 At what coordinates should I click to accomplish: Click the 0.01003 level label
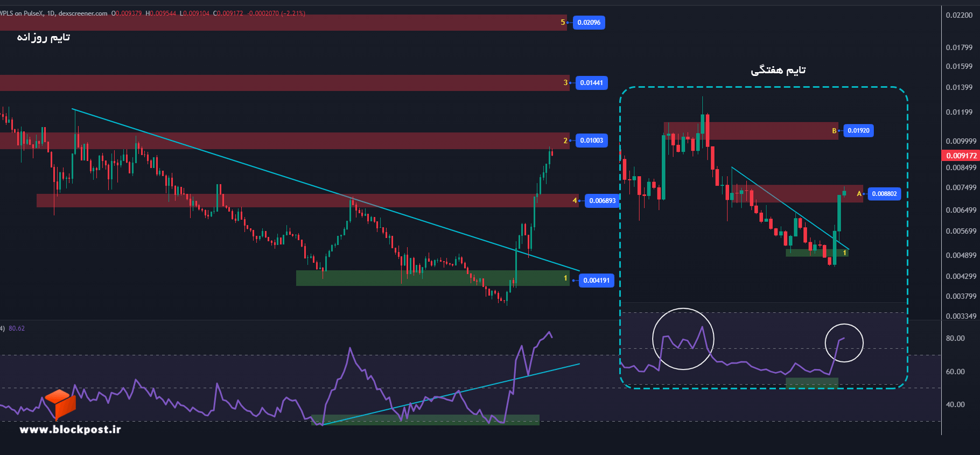[x=591, y=141]
